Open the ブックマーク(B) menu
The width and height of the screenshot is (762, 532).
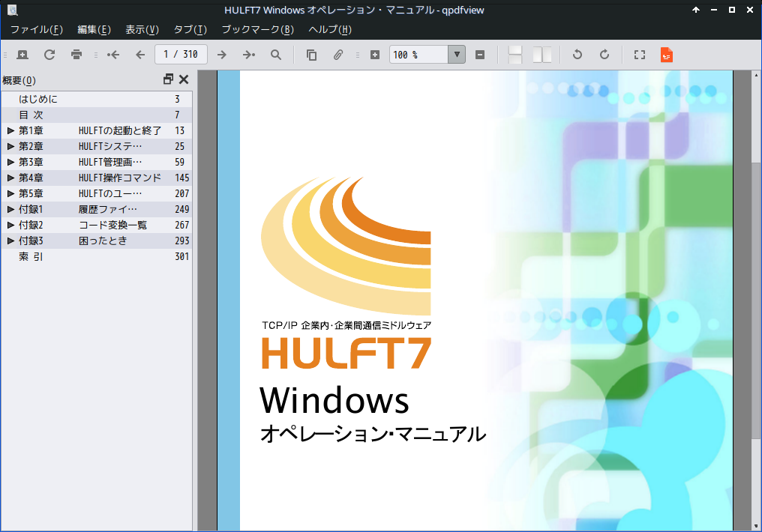click(x=257, y=30)
